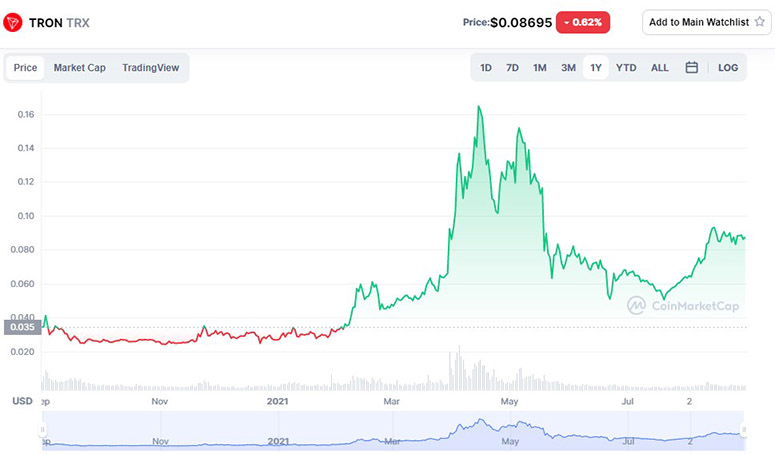Toggle LOG scale on chart

tap(728, 68)
